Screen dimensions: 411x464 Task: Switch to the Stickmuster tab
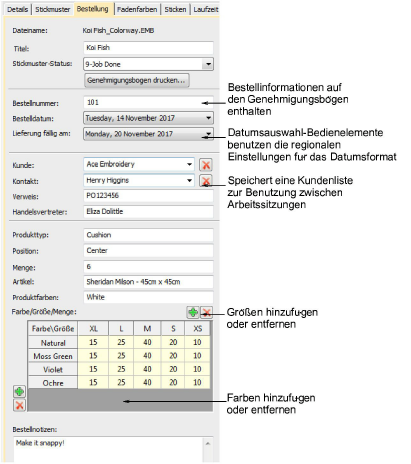(53, 9)
